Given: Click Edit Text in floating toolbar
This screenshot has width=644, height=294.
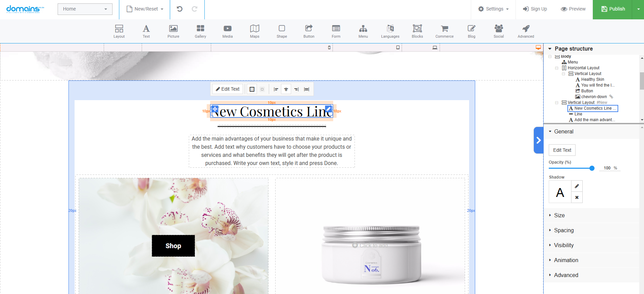Looking at the screenshot, I should 228,89.
